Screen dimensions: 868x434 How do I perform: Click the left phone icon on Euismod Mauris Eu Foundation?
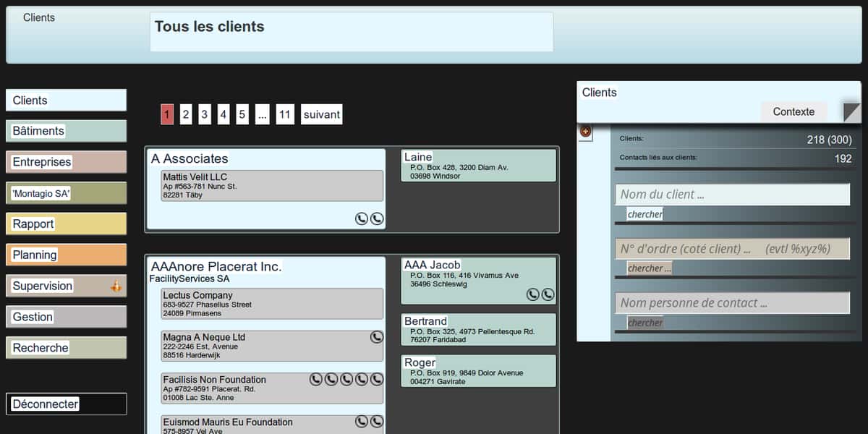(x=361, y=422)
